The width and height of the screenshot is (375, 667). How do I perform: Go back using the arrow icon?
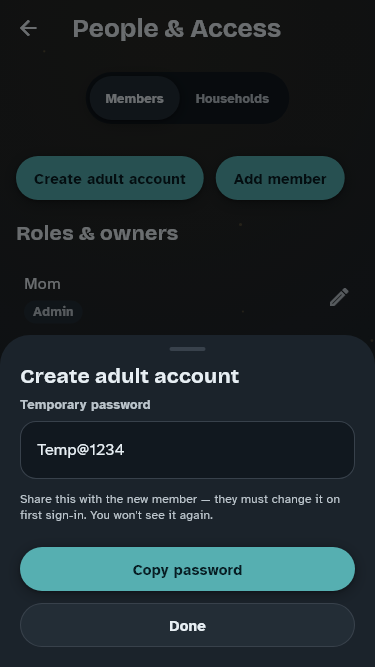click(28, 29)
